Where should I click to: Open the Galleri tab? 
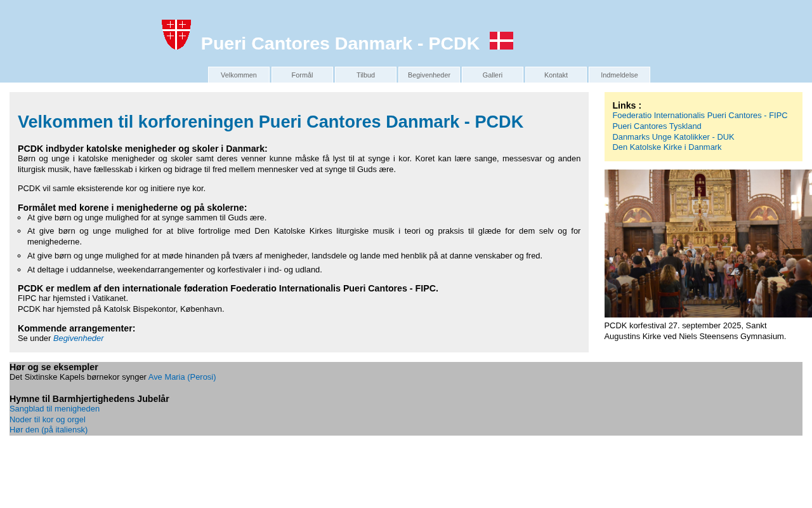(492, 75)
